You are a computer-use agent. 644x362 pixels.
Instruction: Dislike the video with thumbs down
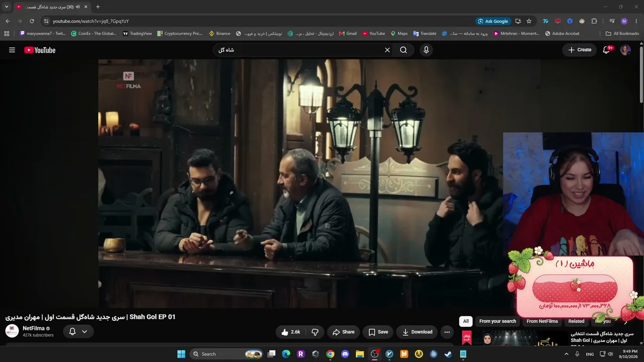[x=315, y=332]
